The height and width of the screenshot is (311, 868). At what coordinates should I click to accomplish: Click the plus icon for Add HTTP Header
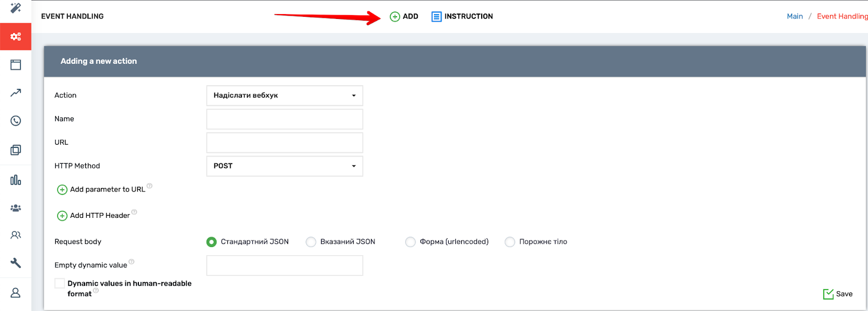click(62, 216)
